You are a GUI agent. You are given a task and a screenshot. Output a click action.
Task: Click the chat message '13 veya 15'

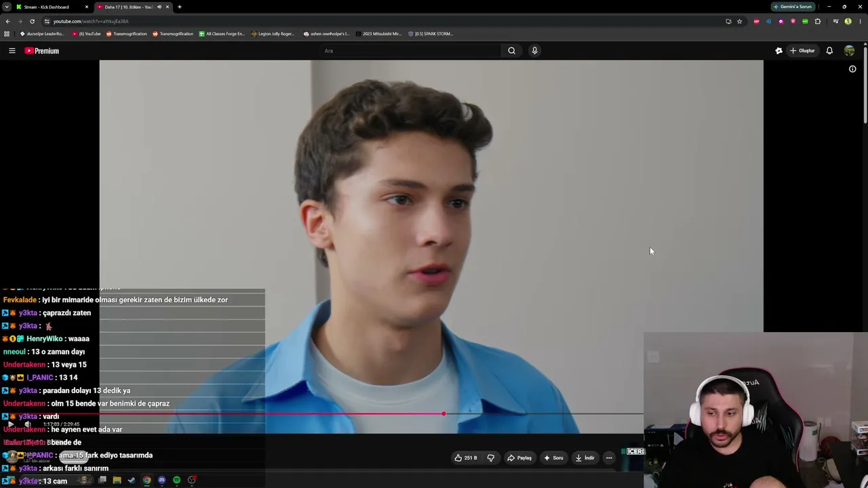[x=69, y=365]
